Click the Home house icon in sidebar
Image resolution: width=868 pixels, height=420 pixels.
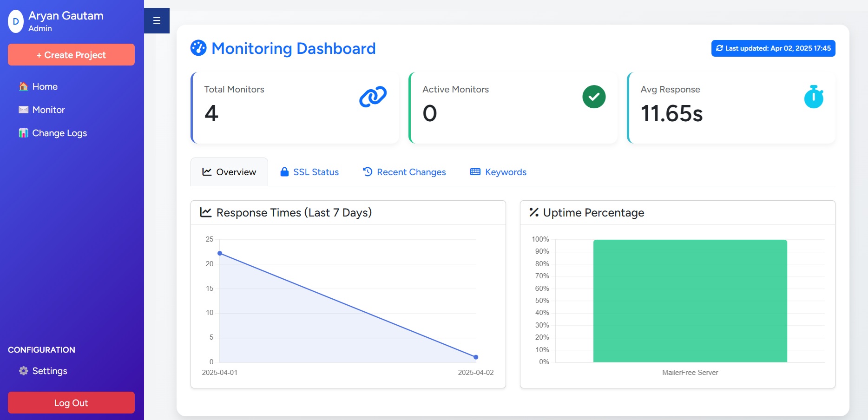pyautogui.click(x=23, y=86)
